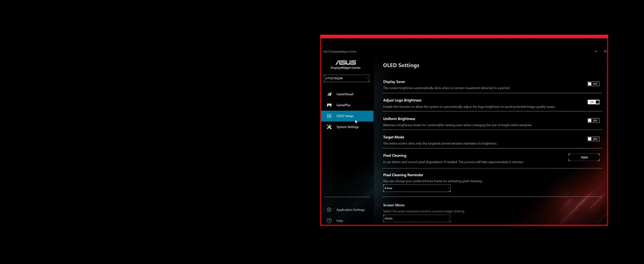Open the 8 hour reminder dropdown
Viewport: 644px width, 264px height.
(x=417, y=188)
